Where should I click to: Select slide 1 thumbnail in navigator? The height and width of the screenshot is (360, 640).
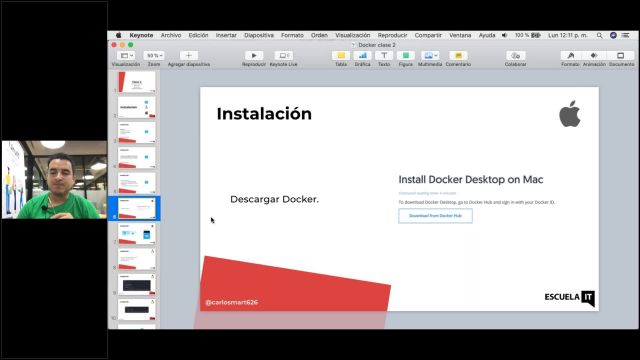pos(137,82)
